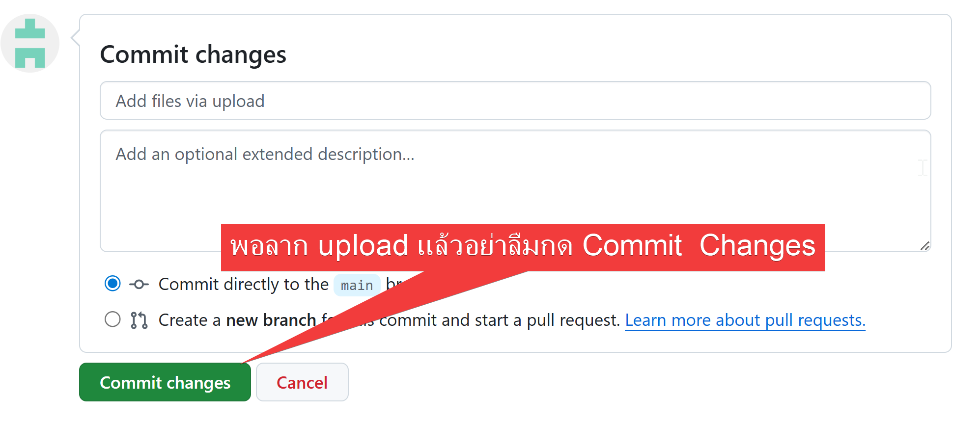Click the word 'upload' in the red banner
This screenshot has height=423, width=980.
(363, 245)
